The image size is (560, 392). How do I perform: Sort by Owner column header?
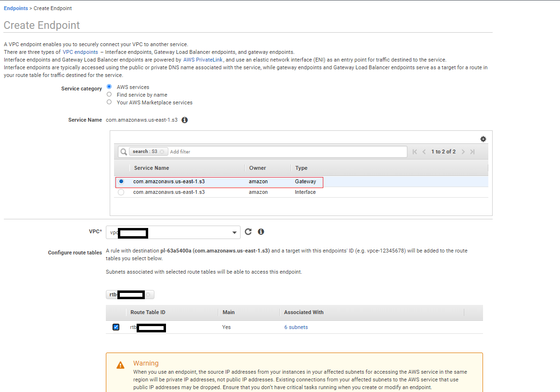[x=257, y=168]
